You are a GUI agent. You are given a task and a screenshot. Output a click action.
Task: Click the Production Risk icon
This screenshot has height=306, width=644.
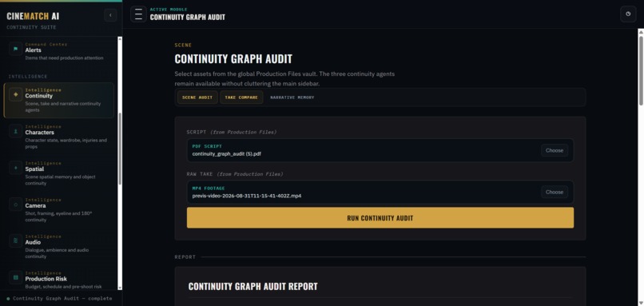(16, 277)
